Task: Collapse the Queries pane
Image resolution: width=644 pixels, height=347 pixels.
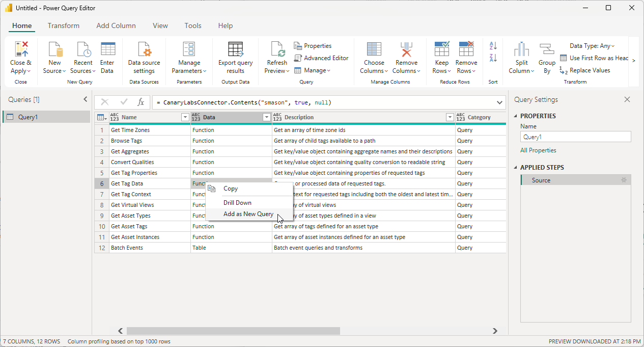Action: (x=86, y=99)
